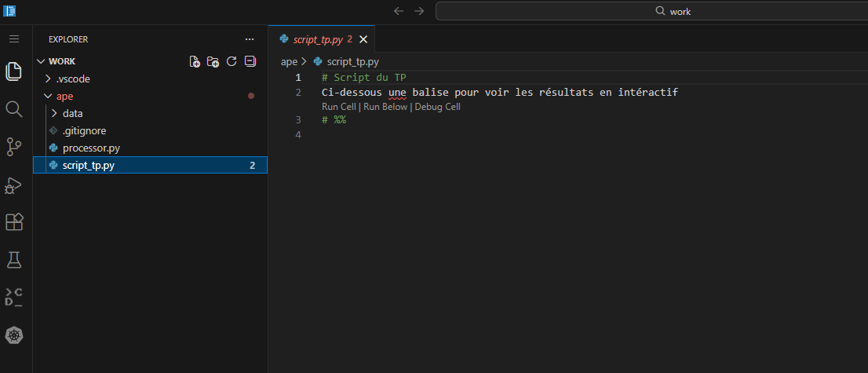Viewport: 868px width, 373px height.
Task: Collapse all folders in Explorer
Action: (x=250, y=61)
